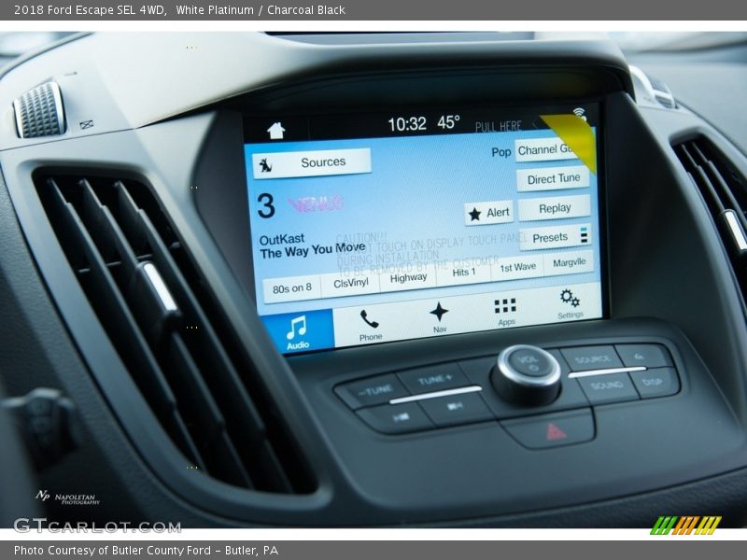Open the Presets list

click(556, 237)
